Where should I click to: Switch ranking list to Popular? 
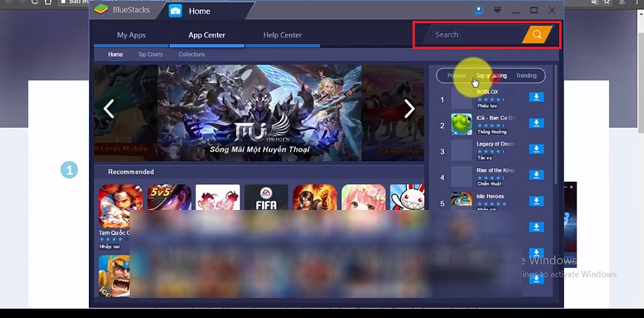(456, 76)
